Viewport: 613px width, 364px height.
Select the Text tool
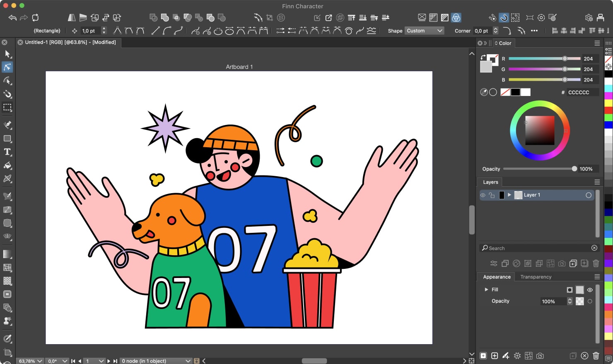pyautogui.click(x=7, y=152)
